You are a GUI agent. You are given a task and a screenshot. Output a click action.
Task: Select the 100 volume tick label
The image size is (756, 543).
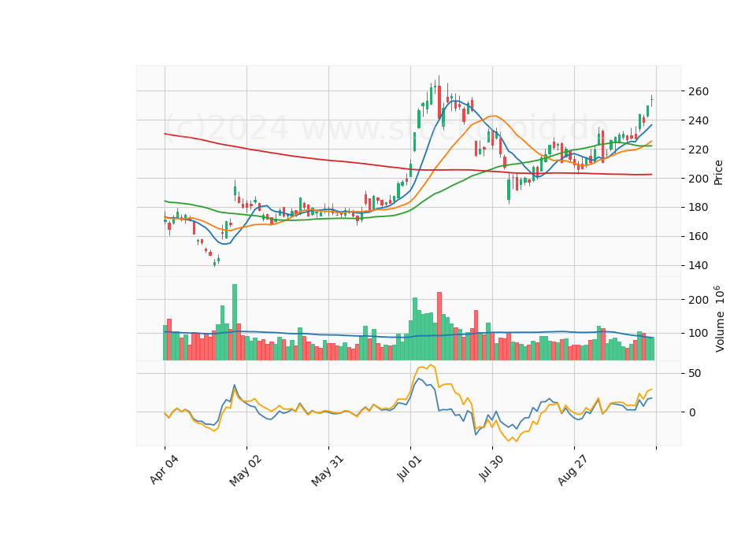(699, 334)
